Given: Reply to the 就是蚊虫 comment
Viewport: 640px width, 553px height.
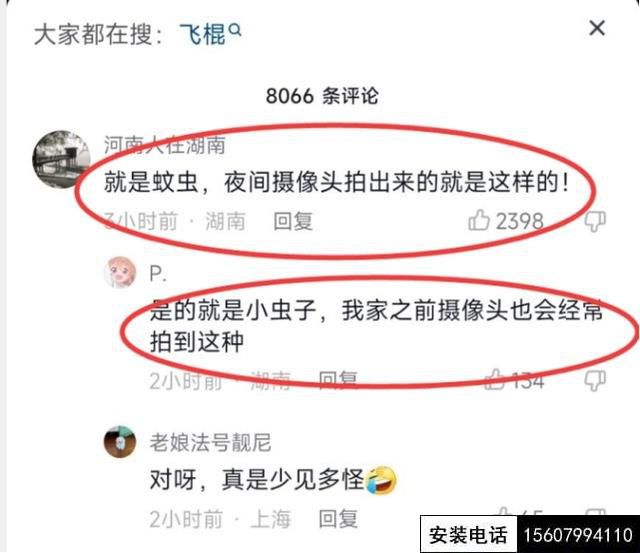Looking at the screenshot, I should click(293, 221).
